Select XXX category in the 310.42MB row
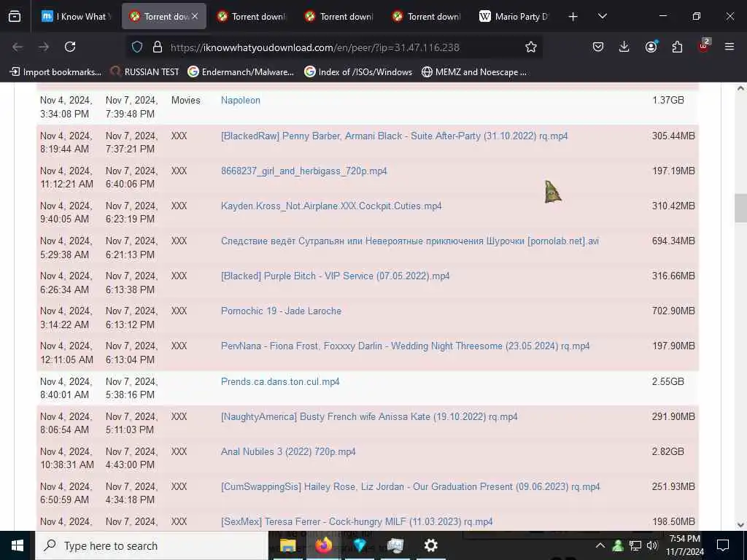Image resolution: width=747 pixels, height=560 pixels. [179, 206]
